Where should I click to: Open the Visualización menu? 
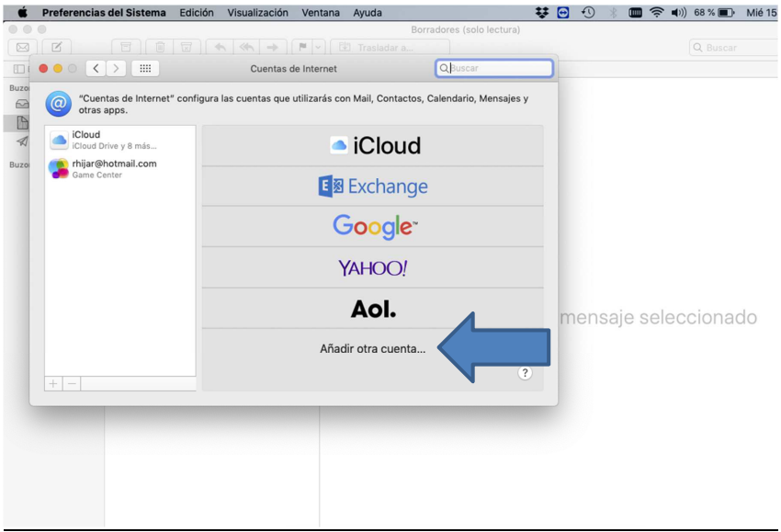257,13
